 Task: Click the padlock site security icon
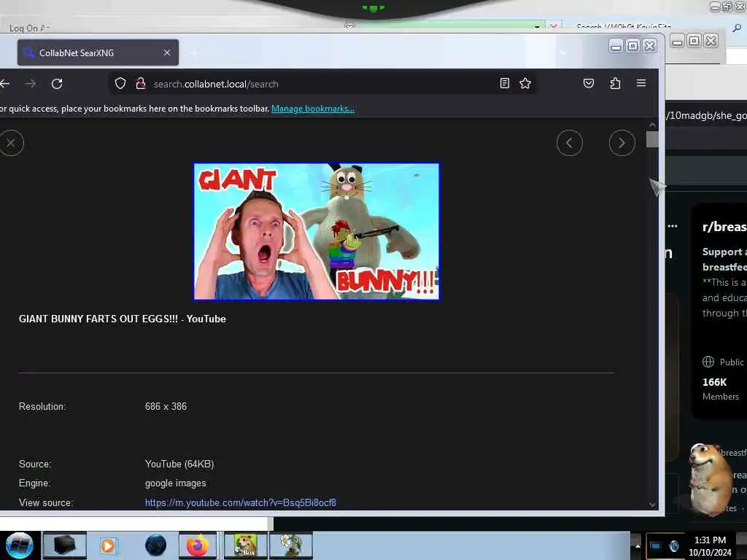click(x=141, y=84)
